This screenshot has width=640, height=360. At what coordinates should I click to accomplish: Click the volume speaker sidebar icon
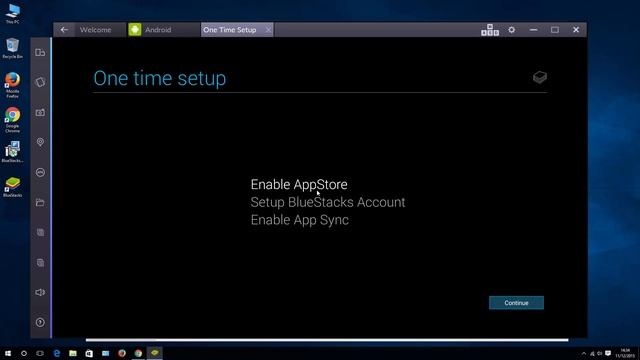[x=40, y=292]
